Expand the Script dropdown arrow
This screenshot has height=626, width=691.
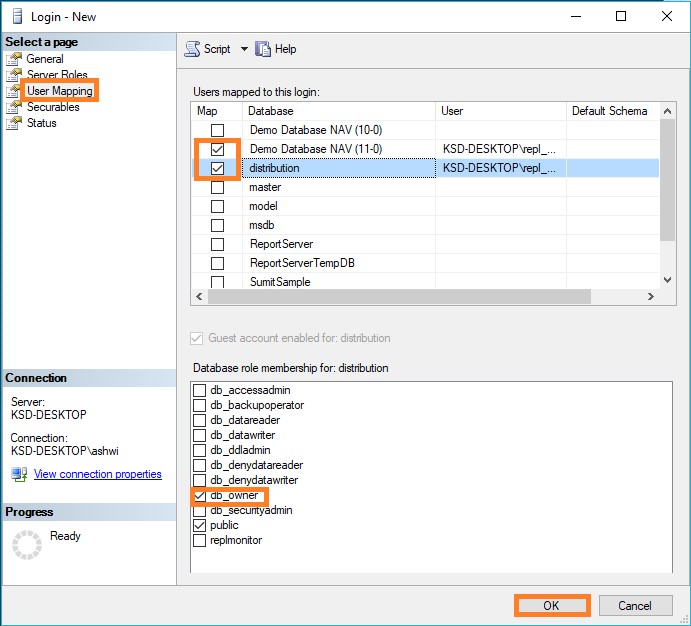click(244, 49)
